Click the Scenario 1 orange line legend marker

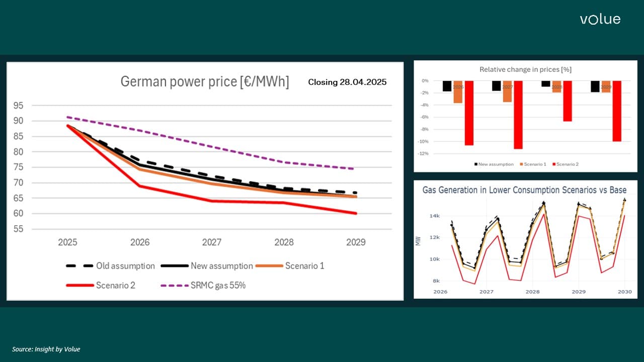pyautogui.click(x=269, y=266)
